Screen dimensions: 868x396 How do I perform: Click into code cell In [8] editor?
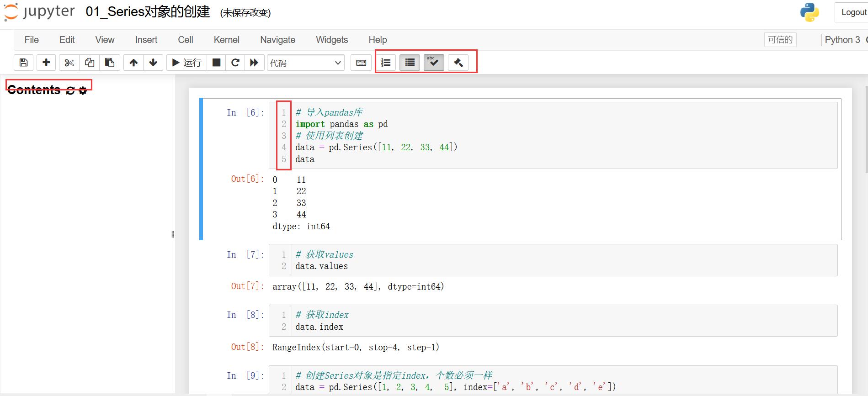[553, 321]
